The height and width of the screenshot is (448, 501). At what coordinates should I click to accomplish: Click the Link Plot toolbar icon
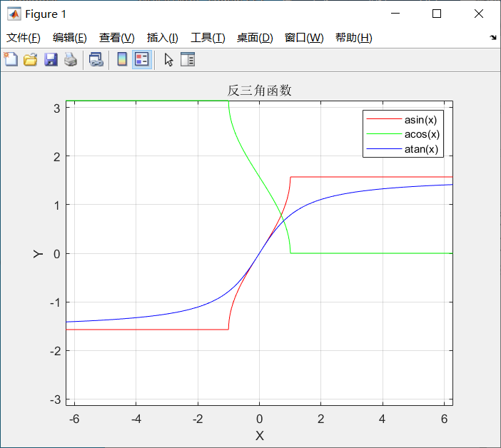(96, 59)
